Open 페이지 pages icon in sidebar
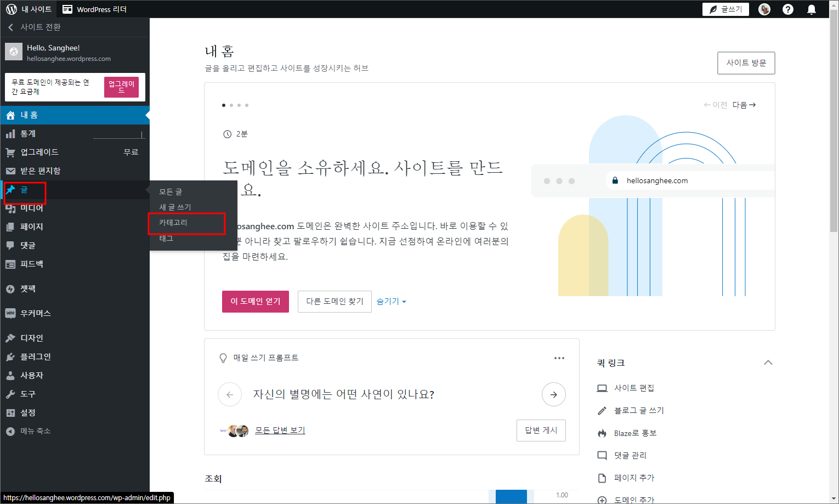Image resolution: width=839 pixels, height=504 pixels. 10,227
